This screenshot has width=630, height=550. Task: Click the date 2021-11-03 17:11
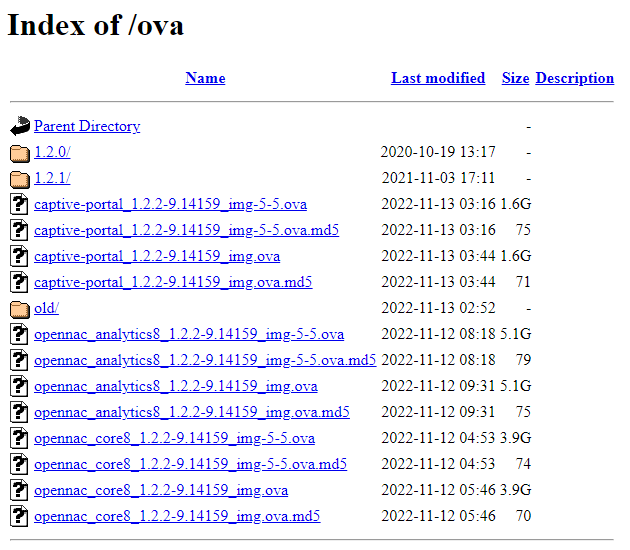pos(438,178)
